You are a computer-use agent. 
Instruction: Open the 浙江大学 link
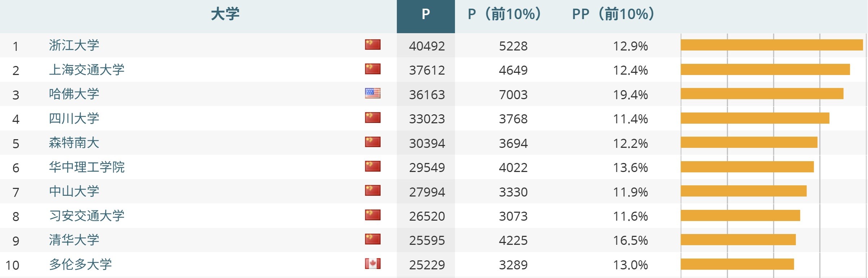pyautogui.click(x=74, y=45)
